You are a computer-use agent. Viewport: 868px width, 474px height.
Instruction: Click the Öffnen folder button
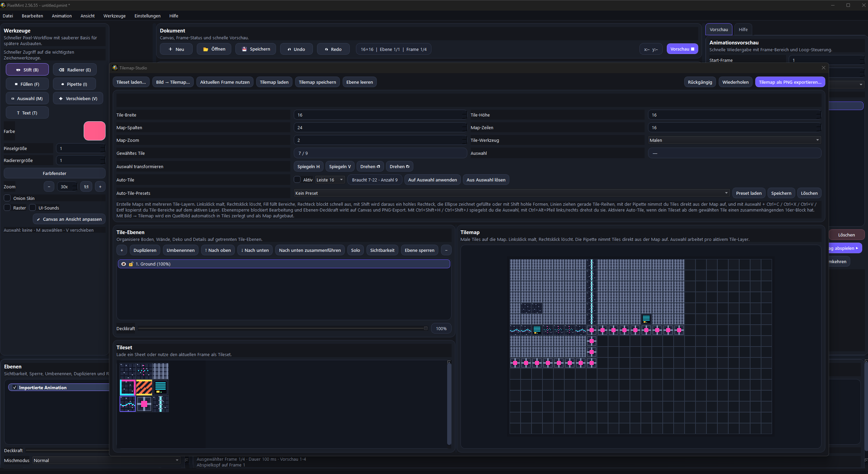214,49
